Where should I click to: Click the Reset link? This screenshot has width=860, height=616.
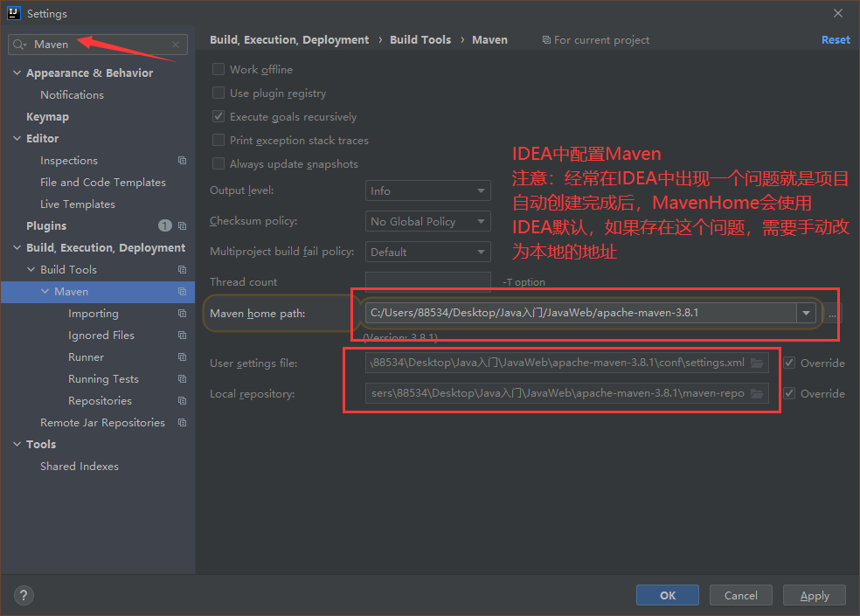pyautogui.click(x=836, y=40)
